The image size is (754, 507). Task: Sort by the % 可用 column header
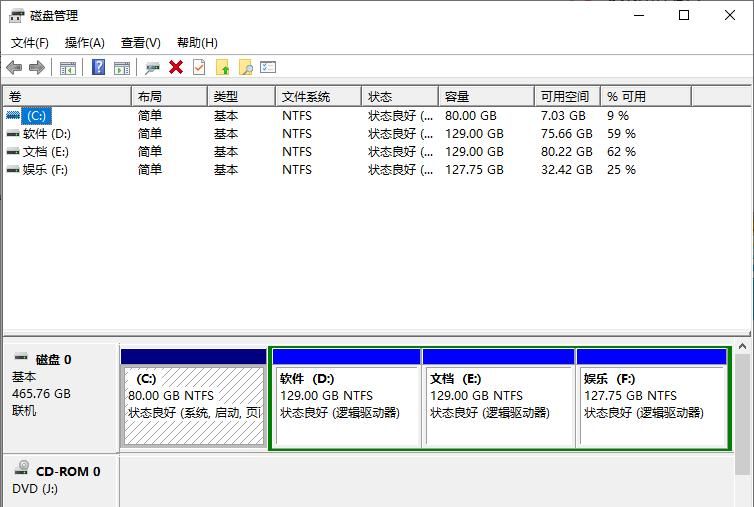click(646, 97)
